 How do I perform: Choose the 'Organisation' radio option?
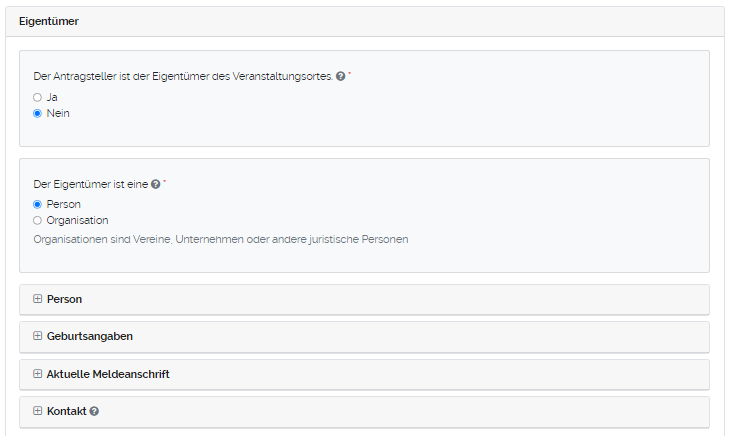(37, 220)
